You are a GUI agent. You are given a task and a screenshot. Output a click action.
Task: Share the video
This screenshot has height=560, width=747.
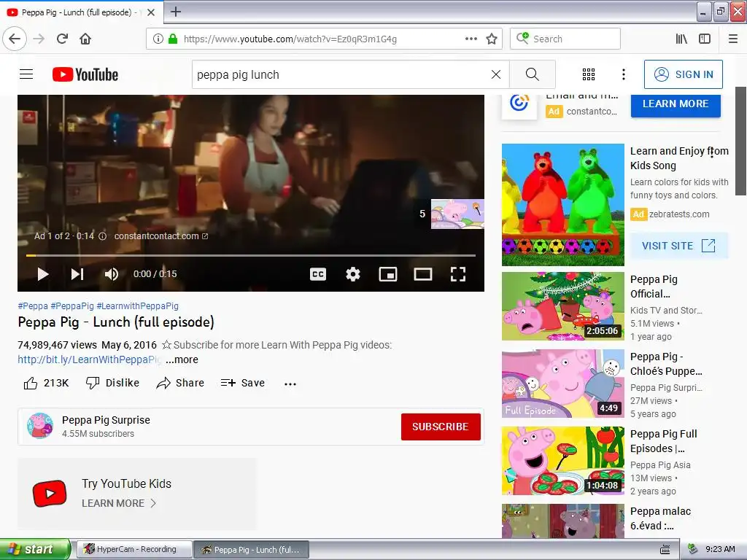coord(180,383)
